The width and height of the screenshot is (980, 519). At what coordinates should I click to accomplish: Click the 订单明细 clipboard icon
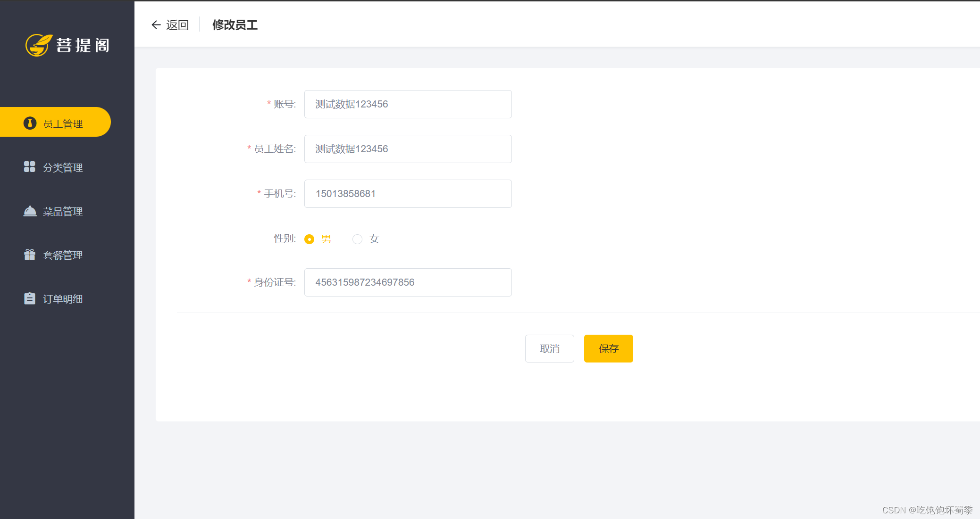point(29,298)
